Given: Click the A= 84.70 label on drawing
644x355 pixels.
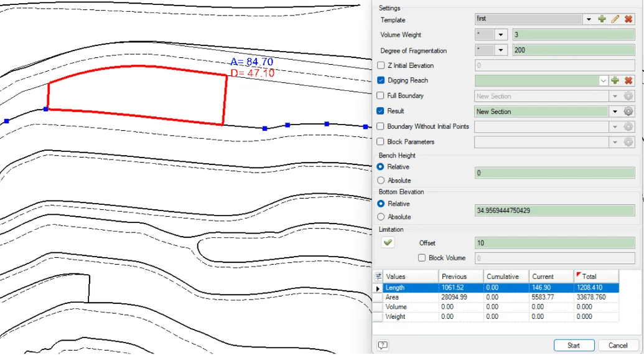Looking at the screenshot, I should pos(251,62).
